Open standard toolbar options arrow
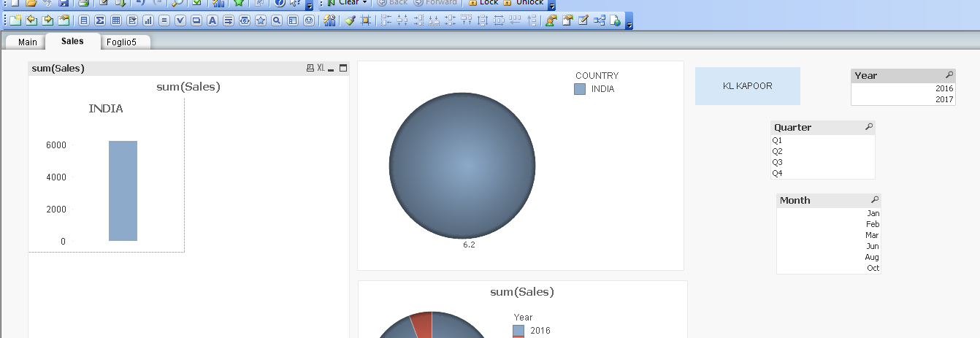 (310, 4)
